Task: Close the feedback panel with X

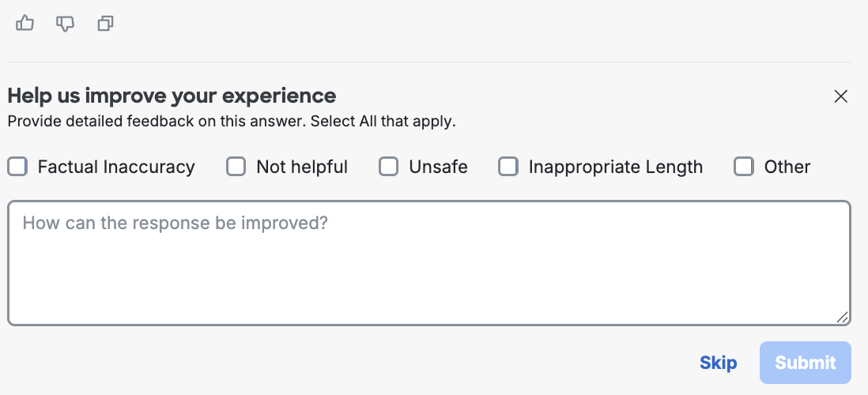Action: (x=840, y=96)
